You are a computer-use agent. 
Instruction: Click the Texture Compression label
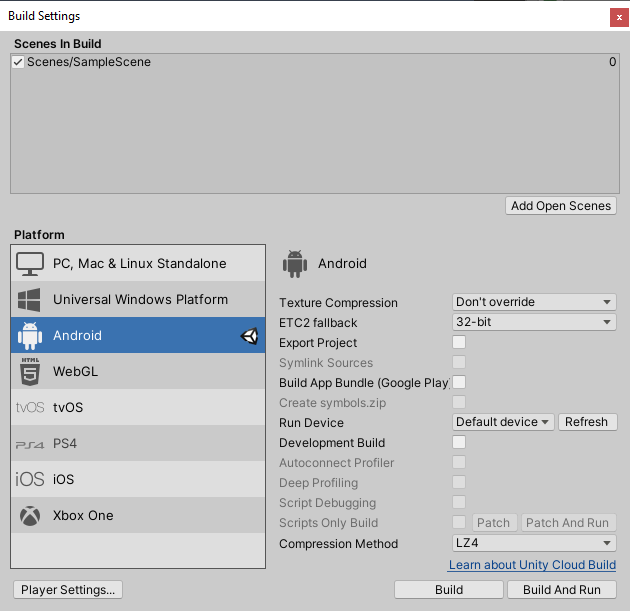(338, 303)
